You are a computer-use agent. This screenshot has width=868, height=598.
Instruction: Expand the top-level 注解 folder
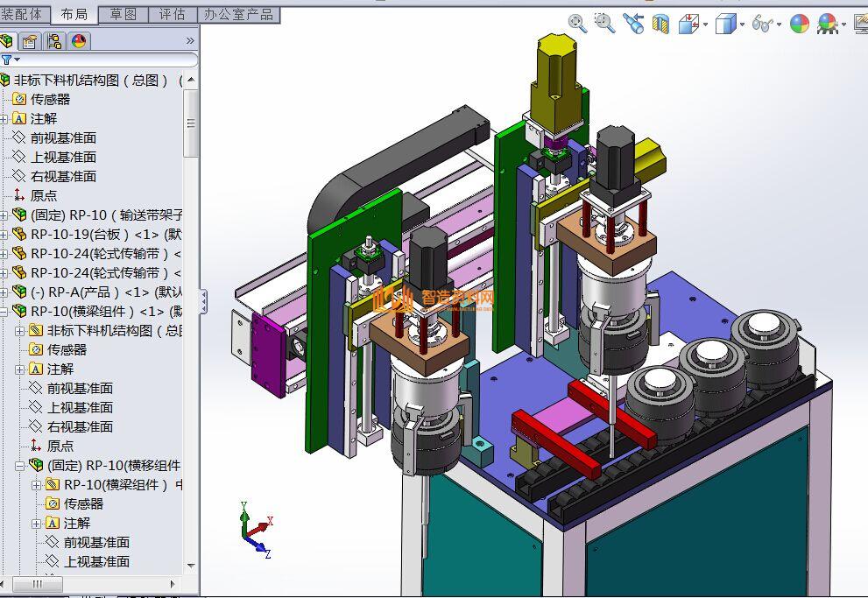pyautogui.click(x=4, y=118)
